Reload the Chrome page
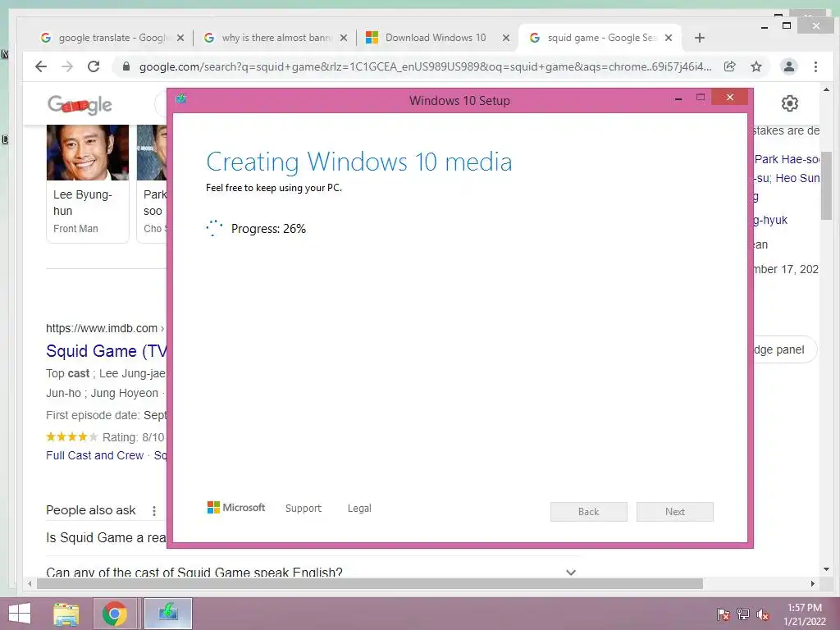This screenshot has height=630, width=840. click(x=94, y=66)
